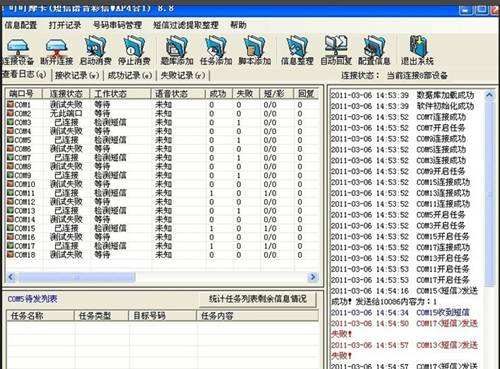Click the 停止消费 toolbar icon

click(x=134, y=51)
